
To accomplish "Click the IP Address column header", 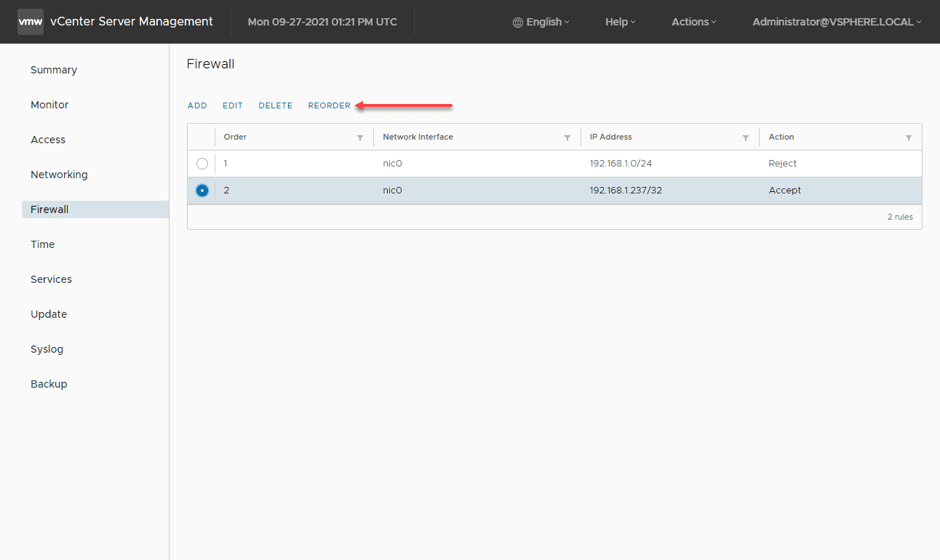I will pyautogui.click(x=610, y=137).
